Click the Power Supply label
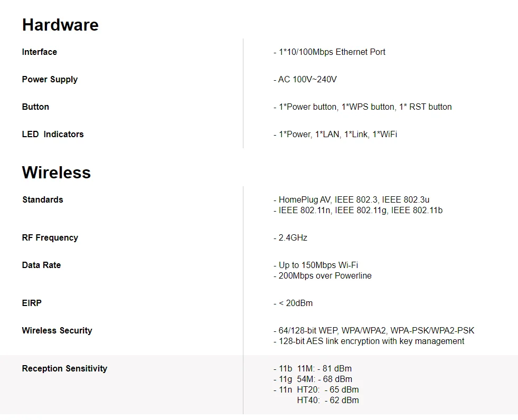Image resolution: width=518 pixels, height=420 pixels. coord(50,79)
